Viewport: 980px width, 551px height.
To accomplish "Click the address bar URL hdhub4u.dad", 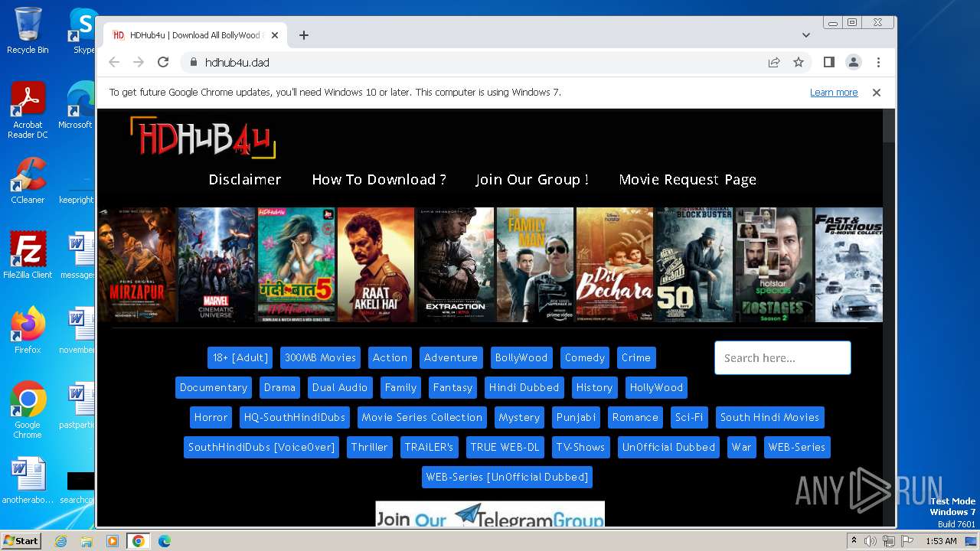I will coord(237,62).
